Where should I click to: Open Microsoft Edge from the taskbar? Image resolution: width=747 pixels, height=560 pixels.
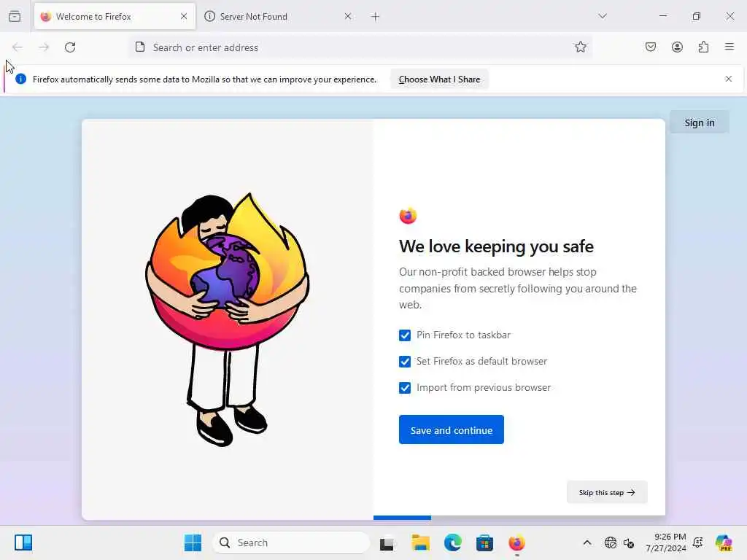452,542
